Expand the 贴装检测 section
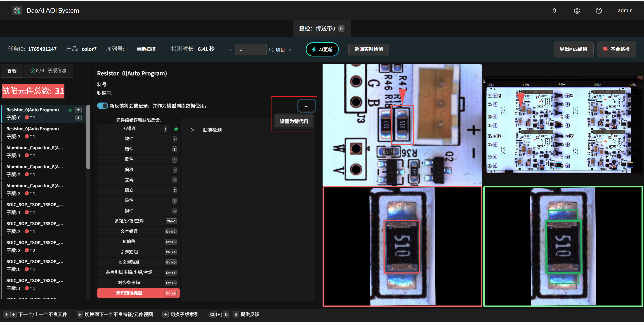Screen dimensions: 644x322 tap(192, 130)
